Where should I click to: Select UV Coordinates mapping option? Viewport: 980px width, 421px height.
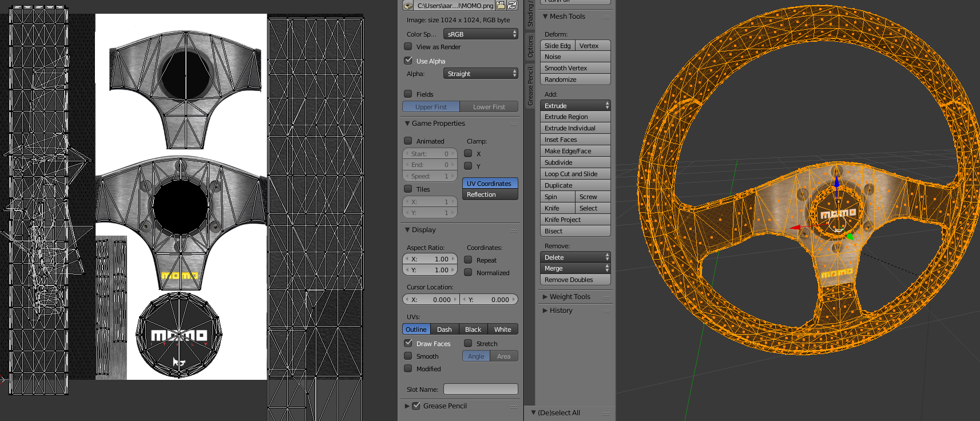click(490, 184)
